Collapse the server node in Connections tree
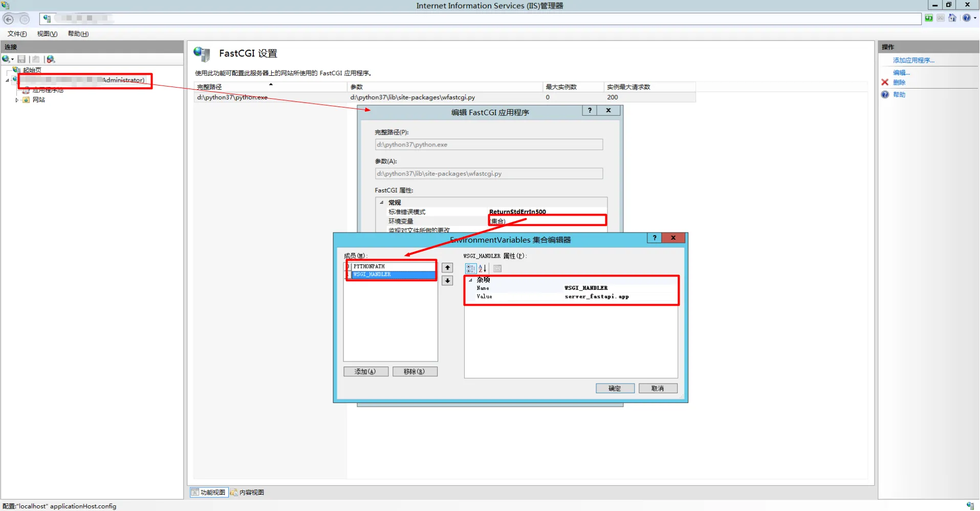The height and width of the screenshot is (511, 980). [7, 80]
